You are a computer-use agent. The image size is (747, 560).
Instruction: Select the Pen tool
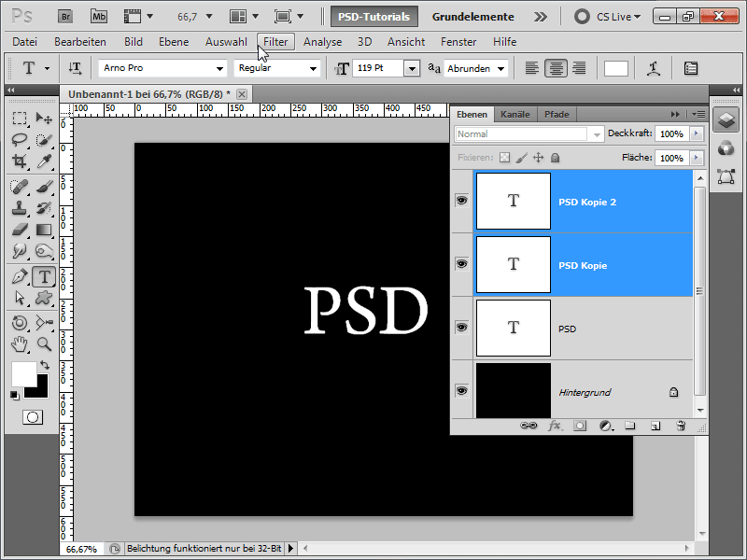(x=20, y=276)
